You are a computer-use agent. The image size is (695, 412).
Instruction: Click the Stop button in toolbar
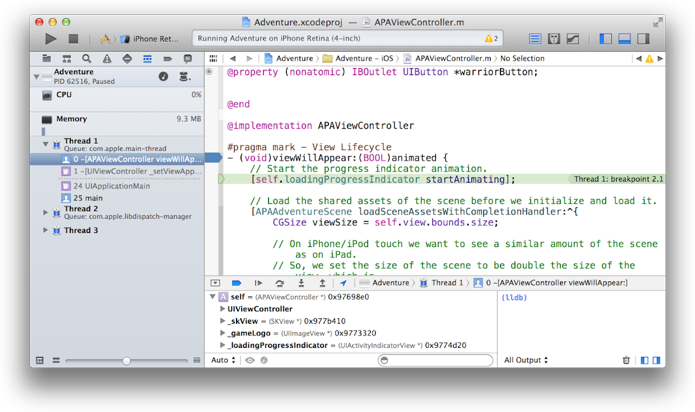click(x=74, y=39)
